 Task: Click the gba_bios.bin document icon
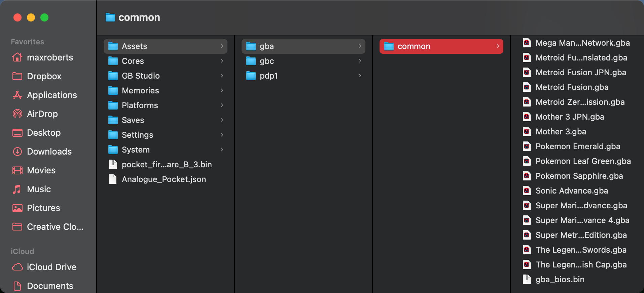coord(527,280)
